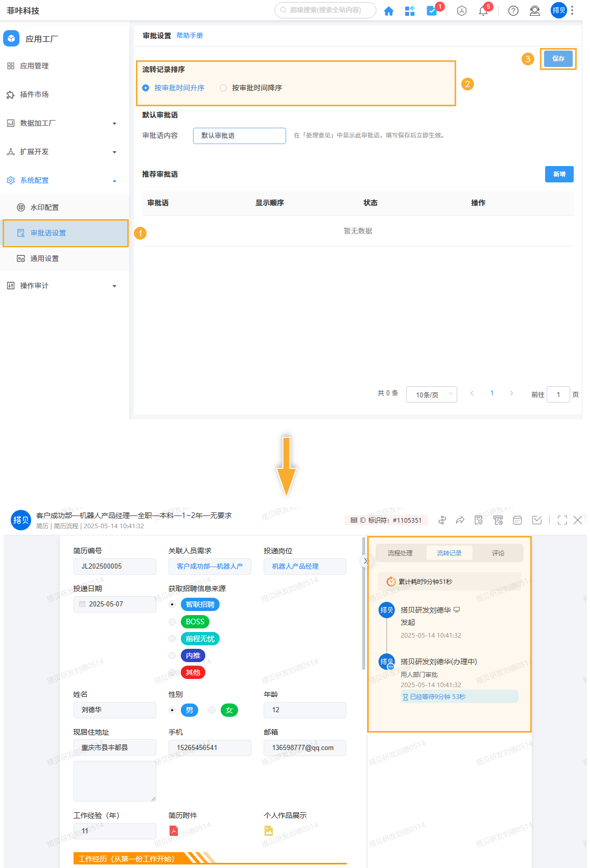Go to the home icon in header
Screen dimensions: 590x868
(x=389, y=11)
